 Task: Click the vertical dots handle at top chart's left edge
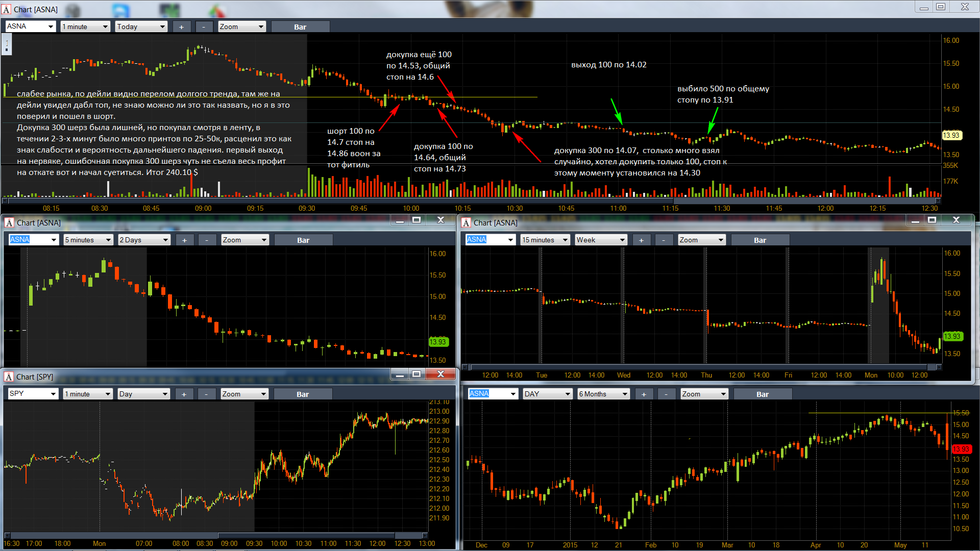7,44
